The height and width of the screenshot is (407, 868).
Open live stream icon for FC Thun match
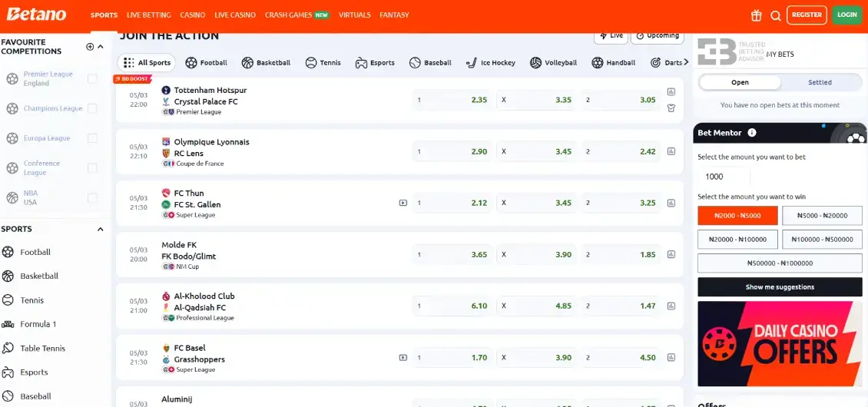(x=403, y=203)
